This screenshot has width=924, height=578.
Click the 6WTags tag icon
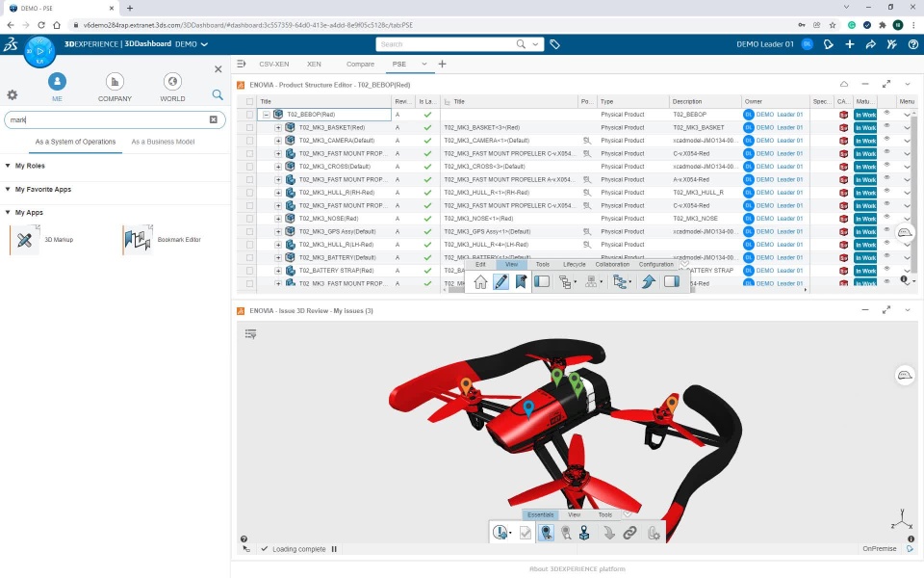pos(554,44)
